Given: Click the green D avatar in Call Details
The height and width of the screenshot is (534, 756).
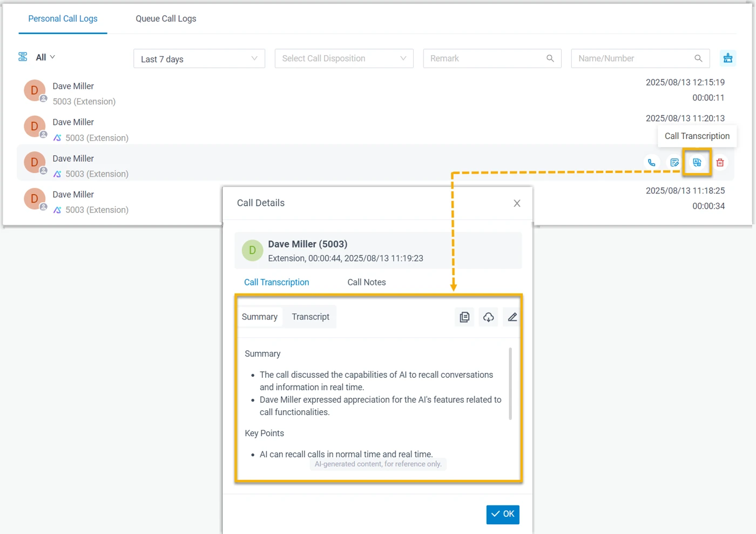Looking at the screenshot, I should [x=252, y=251].
